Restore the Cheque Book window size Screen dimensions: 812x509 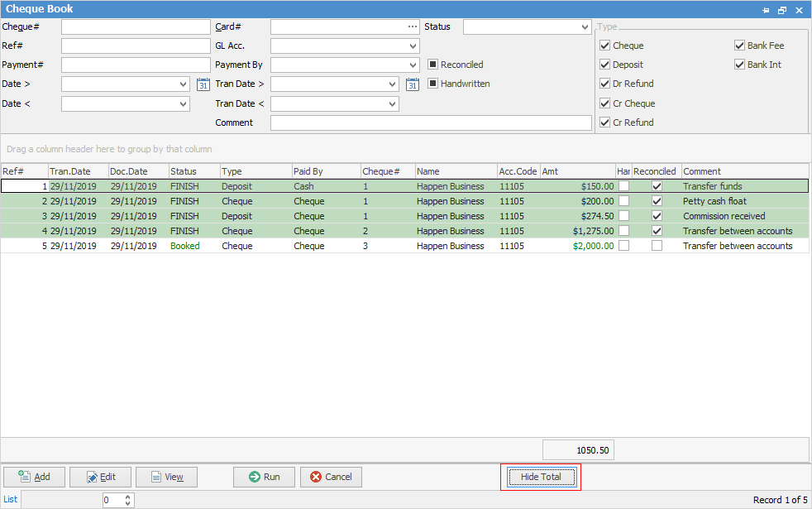[782, 10]
